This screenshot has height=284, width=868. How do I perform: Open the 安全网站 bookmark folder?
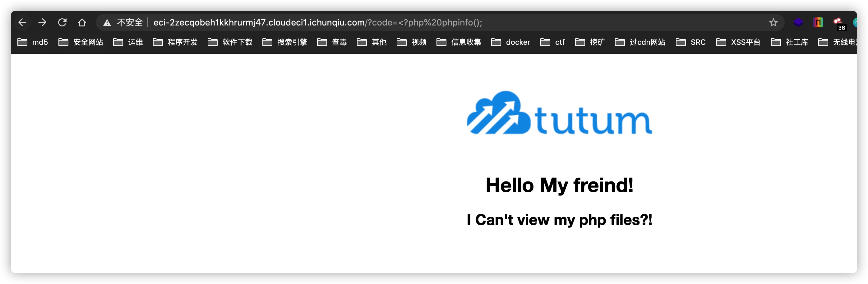point(81,42)
